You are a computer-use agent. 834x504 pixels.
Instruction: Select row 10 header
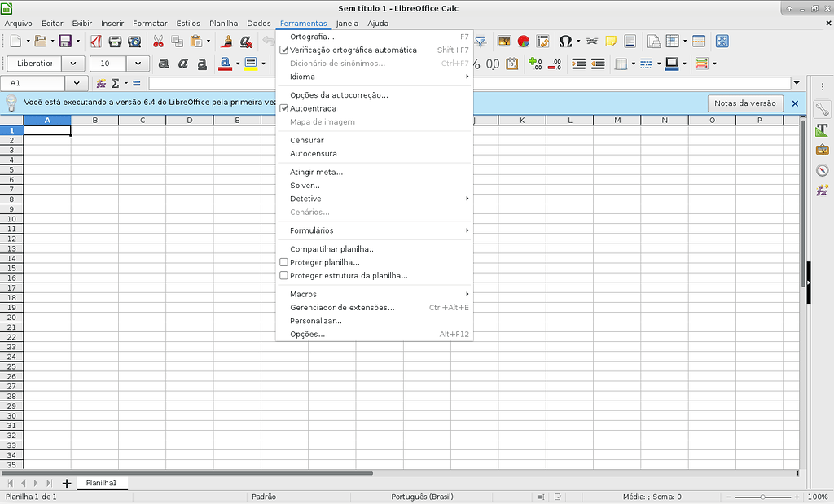11,219
